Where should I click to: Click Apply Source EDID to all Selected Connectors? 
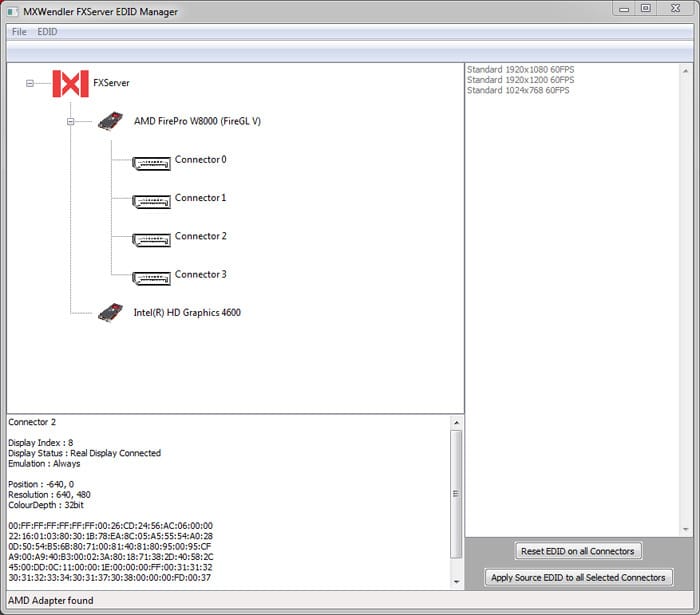click(x=578, y=577)
